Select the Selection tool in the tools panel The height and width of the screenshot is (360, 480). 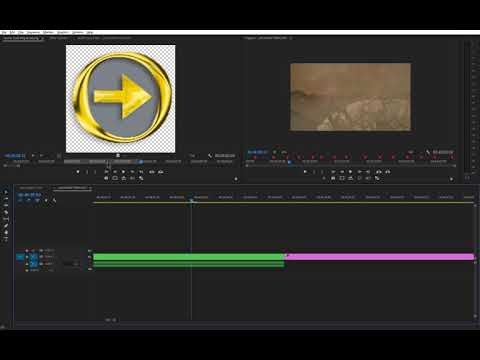(6, 192)
